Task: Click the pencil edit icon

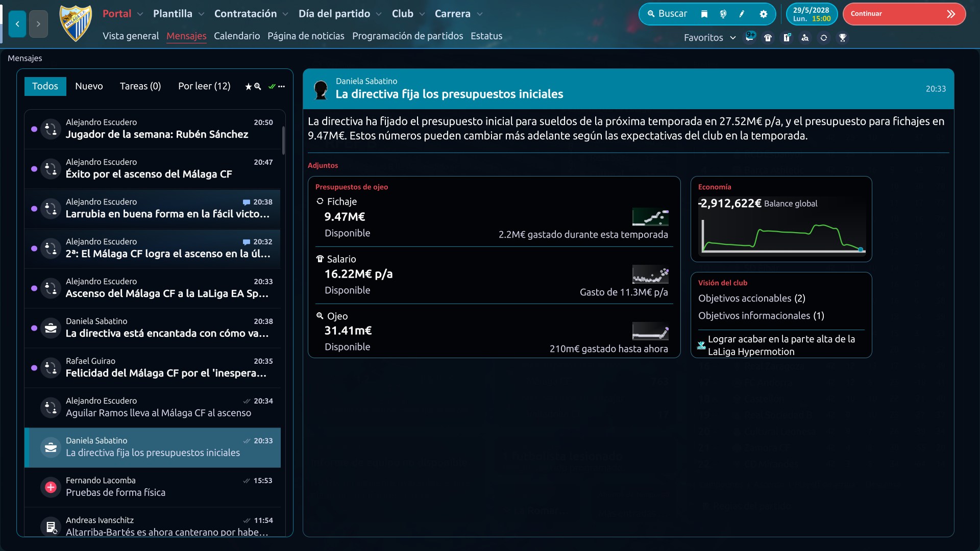Action: [742, 14]
